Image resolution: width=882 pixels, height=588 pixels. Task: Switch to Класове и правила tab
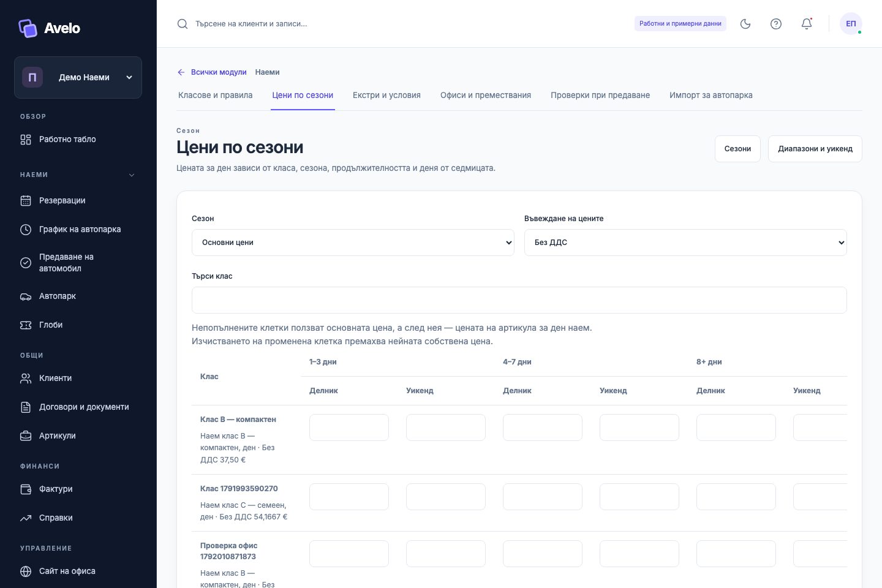pyautogui.click(x=216, y=96)
